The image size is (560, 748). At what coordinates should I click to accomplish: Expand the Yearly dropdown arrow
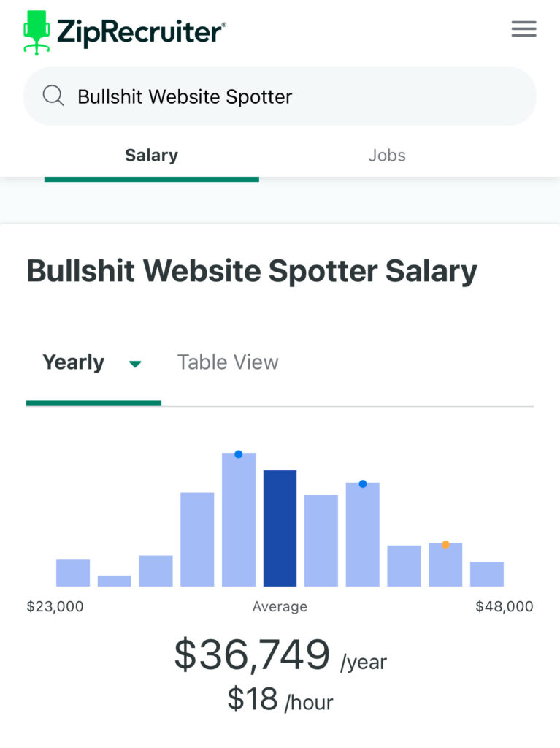point(135,364)
